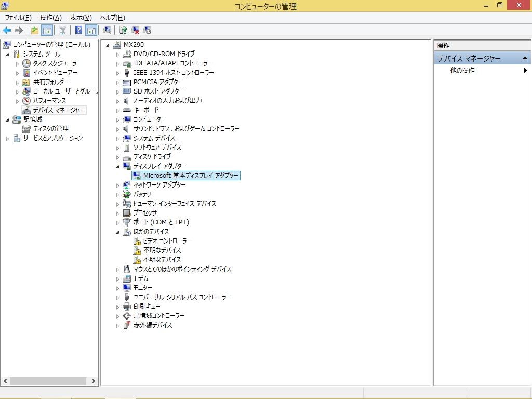Click the ビデオ コントローラー warning icon
Screen dimensions: 532x399
pos(137,241)
